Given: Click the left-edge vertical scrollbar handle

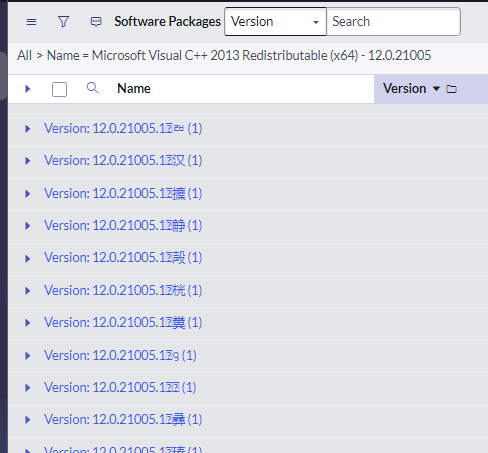Looking at the screenshot, I should (x=3, y=76).
